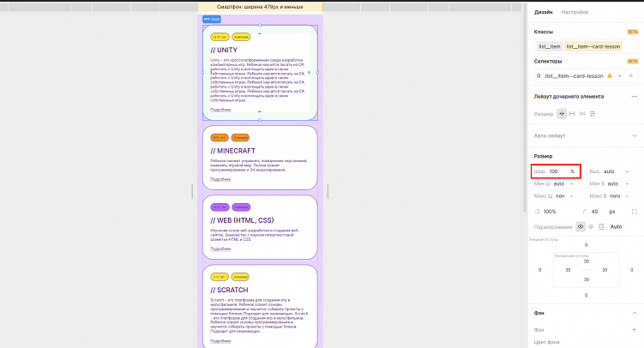Set overflow to scroll icon
Viewport: 644px width, 348px height.
coord(601,226)
